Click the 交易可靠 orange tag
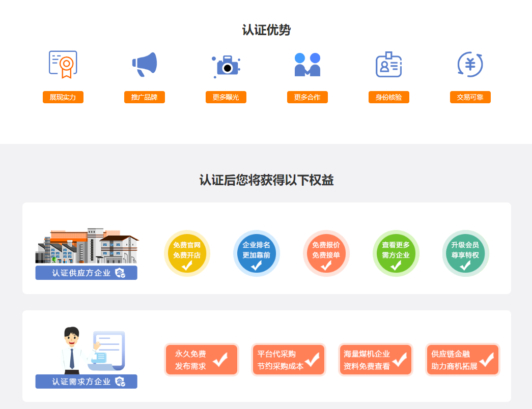This screenshot has height=409, width=532. 470,97
